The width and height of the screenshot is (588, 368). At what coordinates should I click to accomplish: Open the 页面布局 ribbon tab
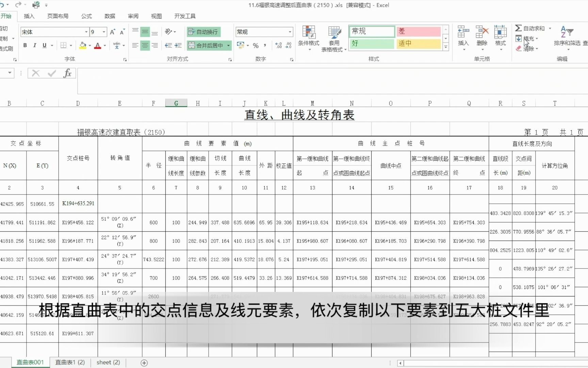[58, 16]
